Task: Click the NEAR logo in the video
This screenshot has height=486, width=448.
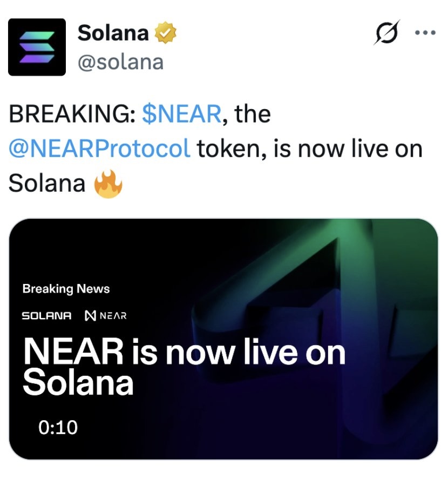Action: [x=106, y=315]
